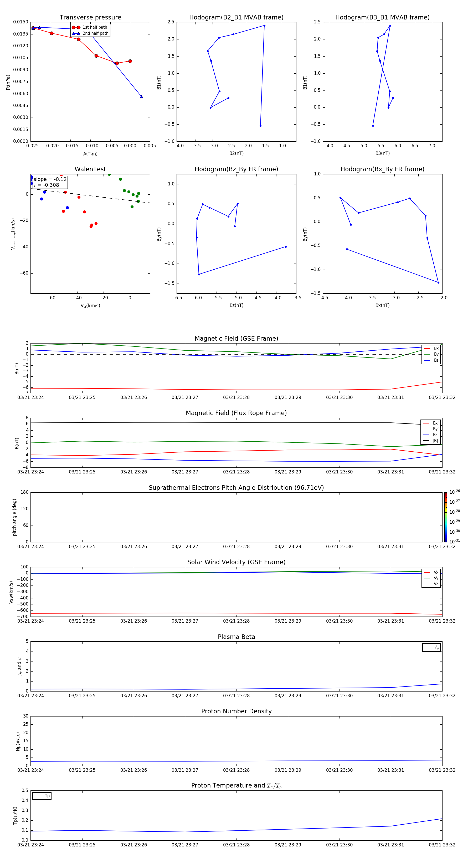Click the "Np(#/cc)" y-axis label
Screen dimensions: 473x868
(18, 741)
